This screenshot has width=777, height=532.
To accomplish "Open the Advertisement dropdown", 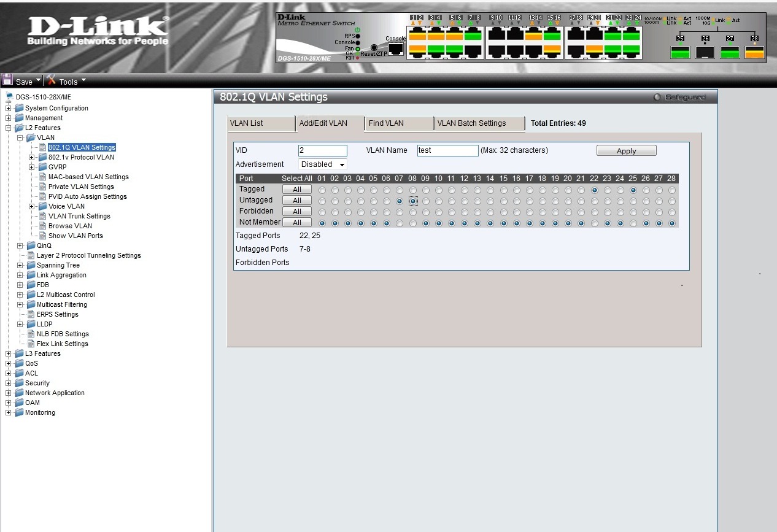I will click(322, 164).
